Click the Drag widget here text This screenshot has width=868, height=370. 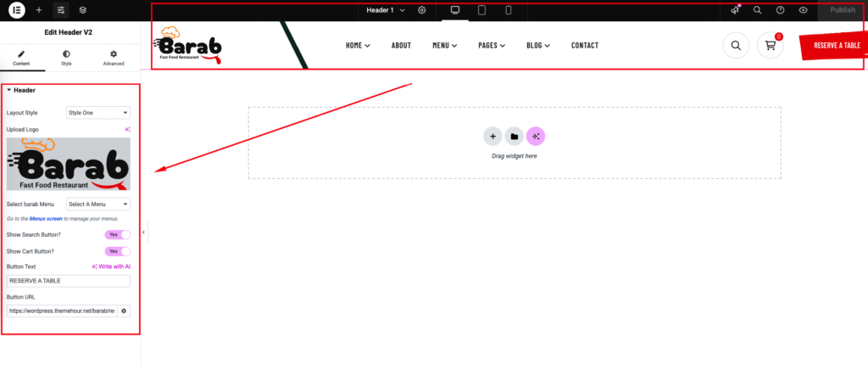(515, 156)
